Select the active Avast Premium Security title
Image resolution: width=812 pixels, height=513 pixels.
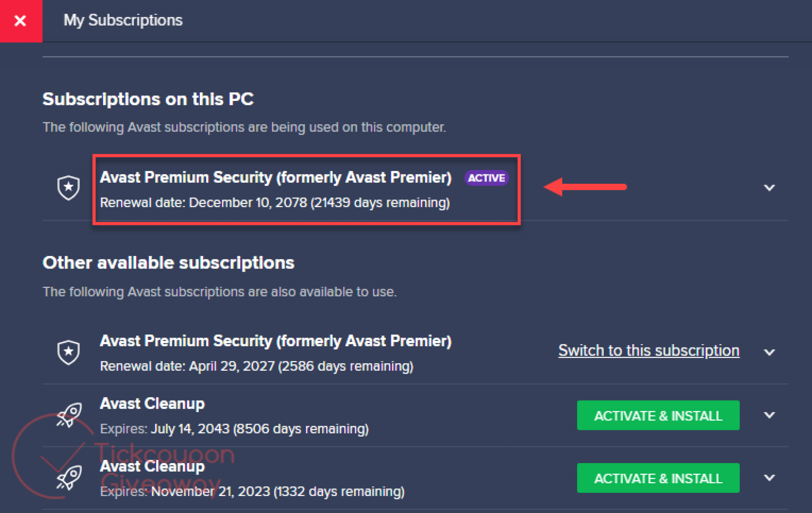(276, 177)
